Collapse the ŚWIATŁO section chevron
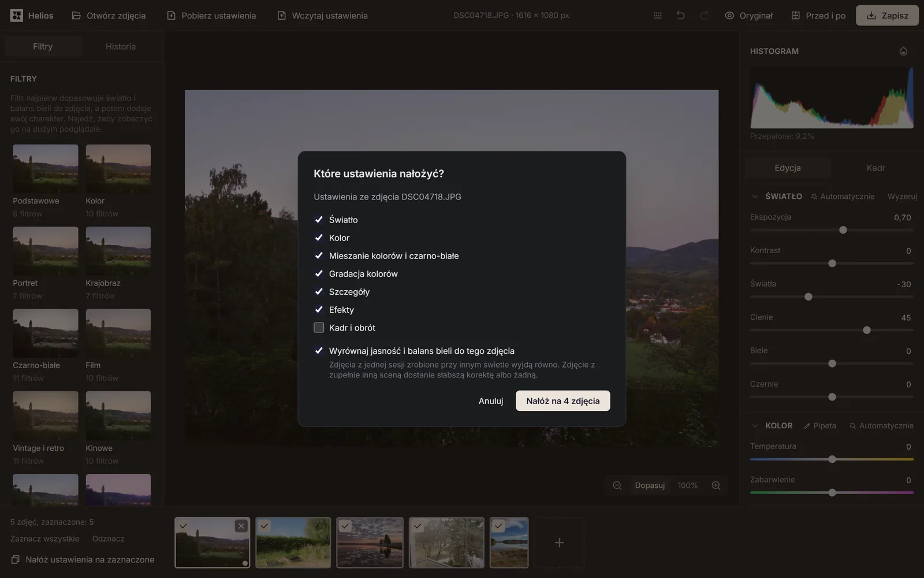 (755, 197)
